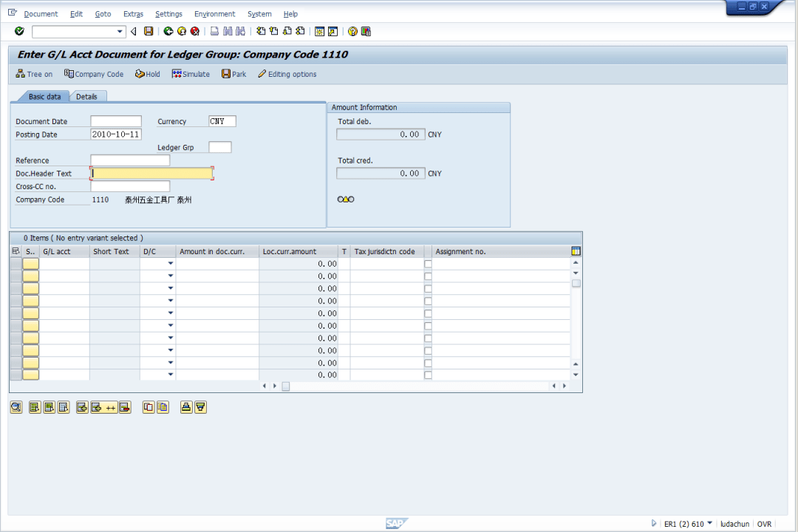Click the table column settings icon
Screen dimensions: 798x532
(576, 251)
